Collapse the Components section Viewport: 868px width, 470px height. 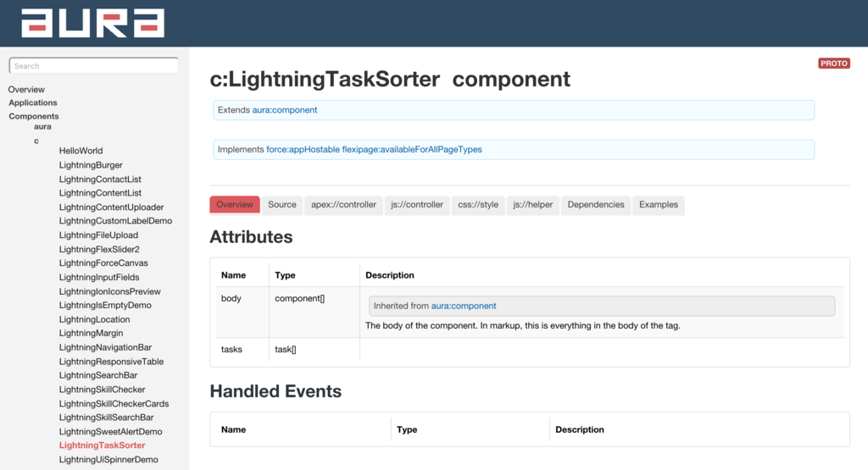[x=33, y=116]
